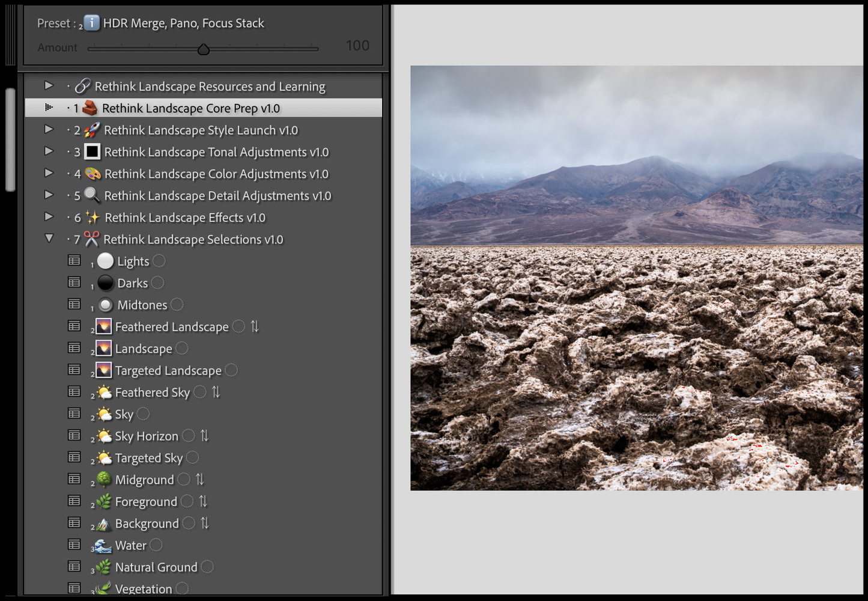Click the up-down arrows beside Foreground
This screenshot has height=601, width=868.
(203, 501)
